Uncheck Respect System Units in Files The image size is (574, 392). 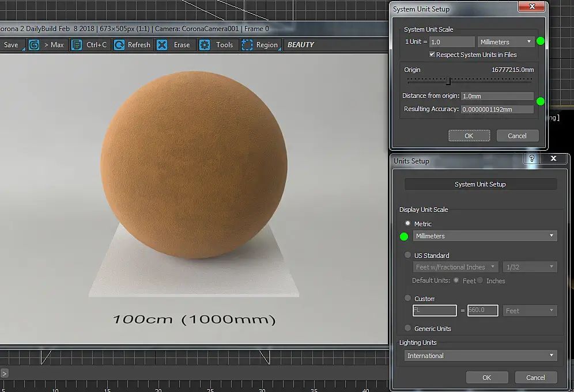point(432,55)
